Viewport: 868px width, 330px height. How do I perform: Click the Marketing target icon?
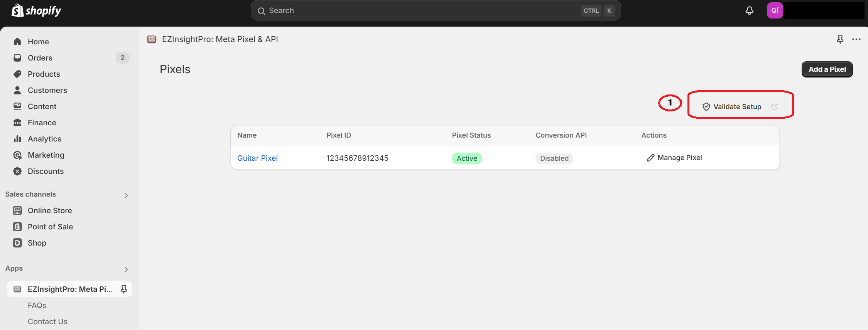tap(17, 155)
